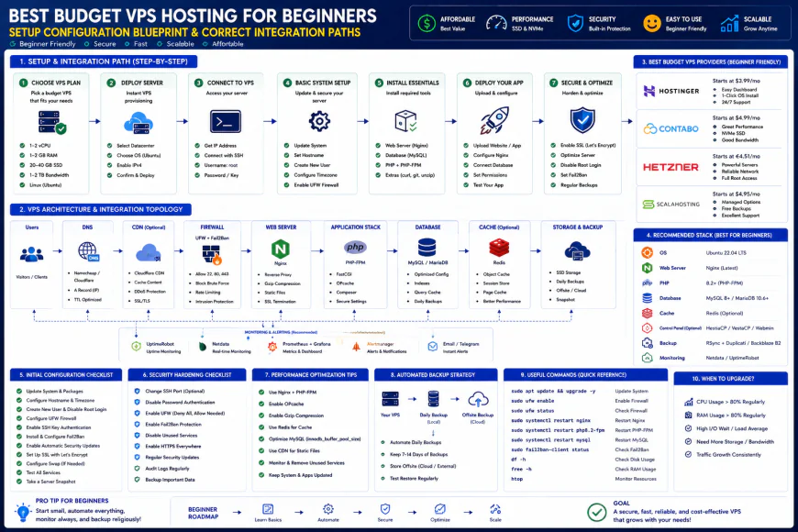The image size is (798, 532).
Task: Click the Optimize roadmap icon
Action: 440,509
